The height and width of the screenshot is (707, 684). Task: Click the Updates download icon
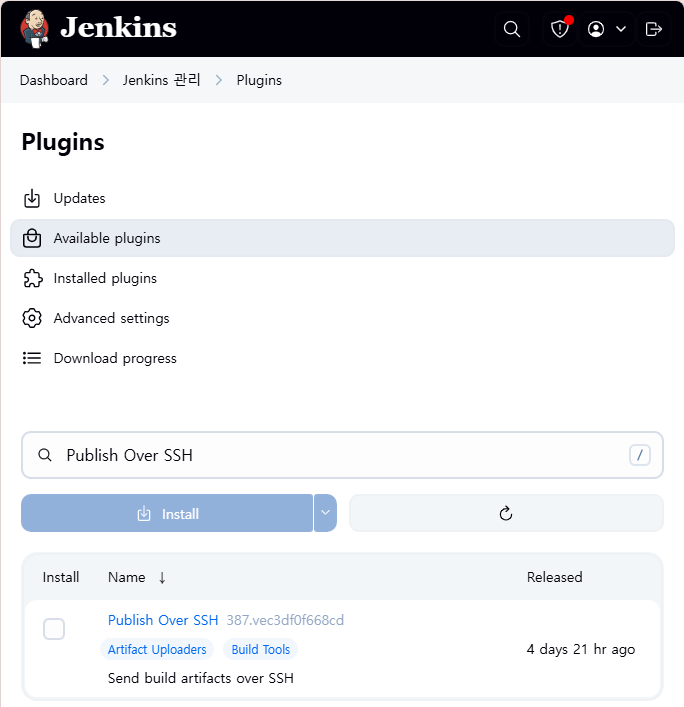(32, 198)
